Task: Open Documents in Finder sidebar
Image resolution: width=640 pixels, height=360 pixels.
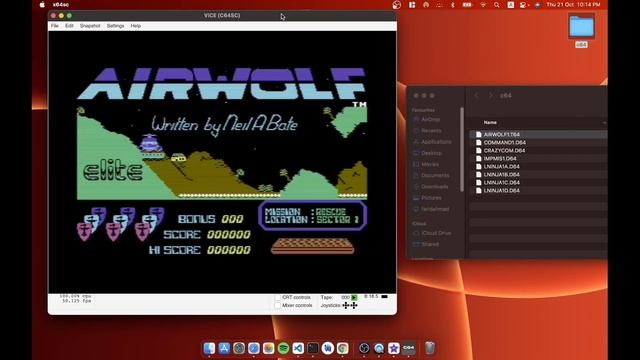Action: click(x=435, y=176)
